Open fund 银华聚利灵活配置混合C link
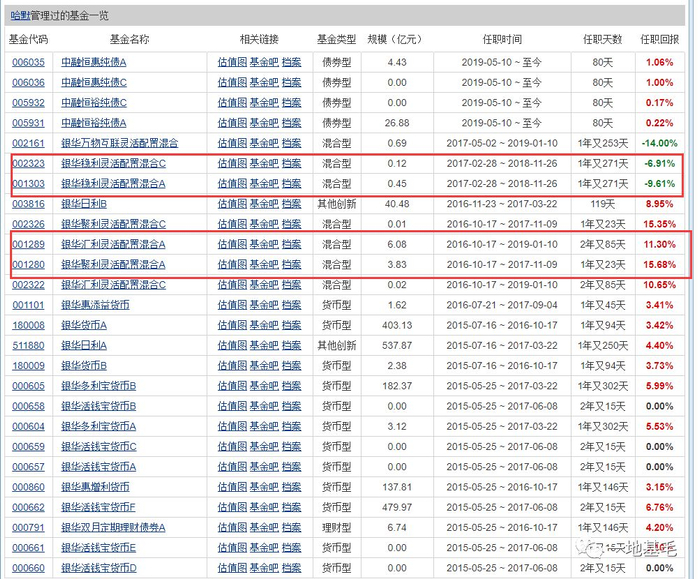Screen dimensions: 700x579 (113, 224)
